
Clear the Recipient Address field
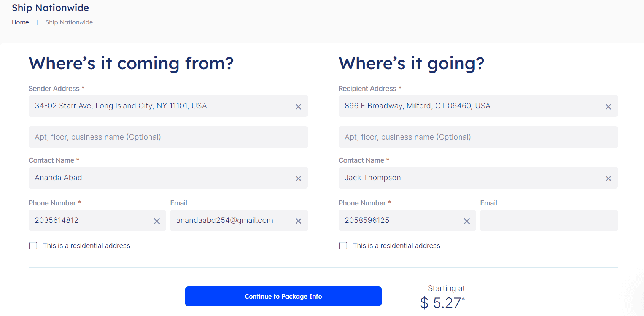coord(608,106)
